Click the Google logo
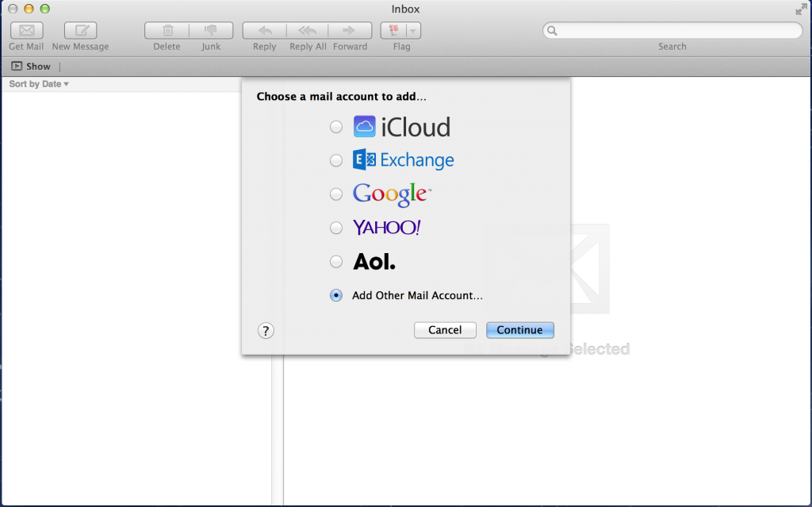 coord(392,194)
